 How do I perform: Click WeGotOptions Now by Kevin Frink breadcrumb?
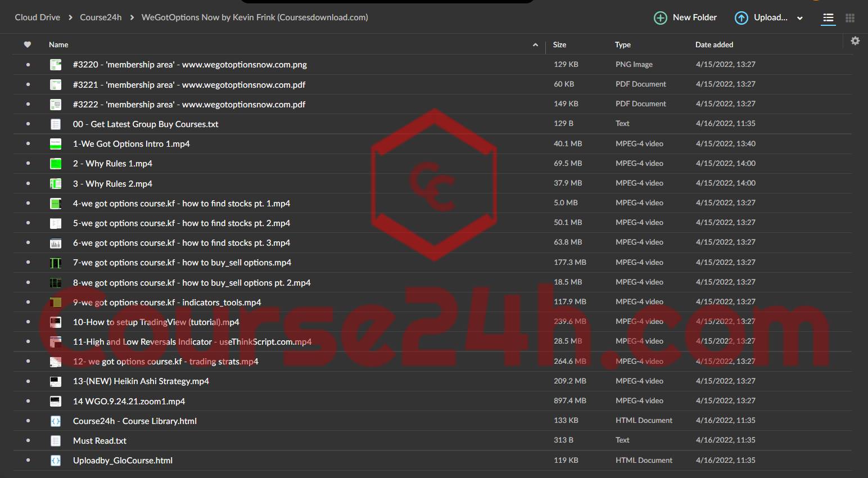click(255, 17)
